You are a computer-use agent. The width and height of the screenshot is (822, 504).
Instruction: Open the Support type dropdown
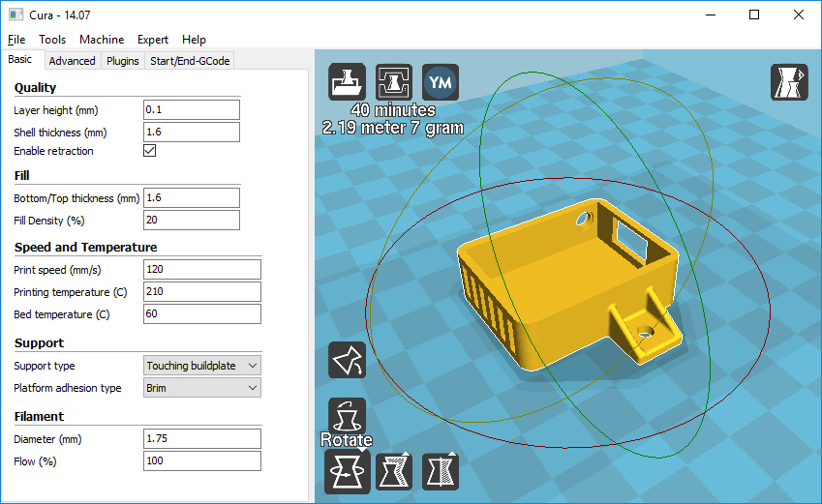[201, 366]
